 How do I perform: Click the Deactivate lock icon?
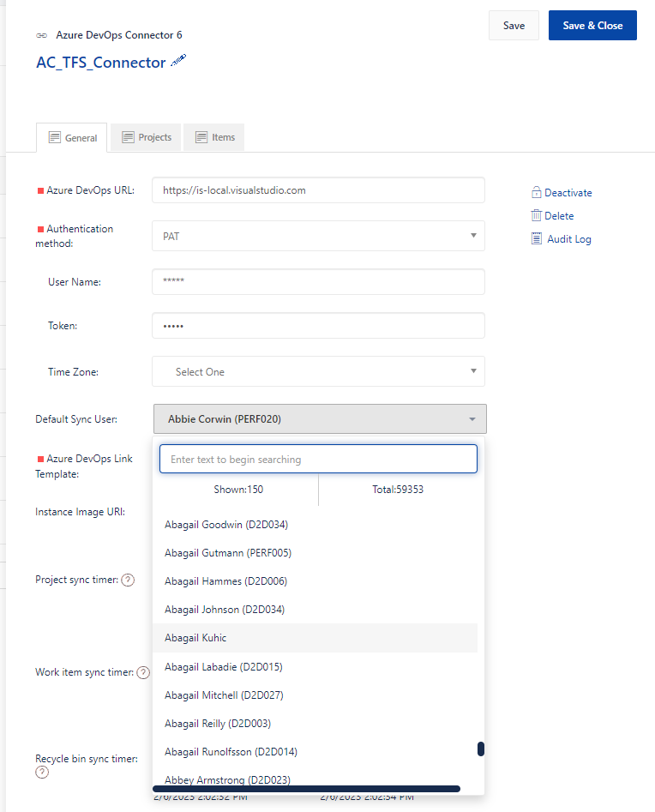coord(536,192)
